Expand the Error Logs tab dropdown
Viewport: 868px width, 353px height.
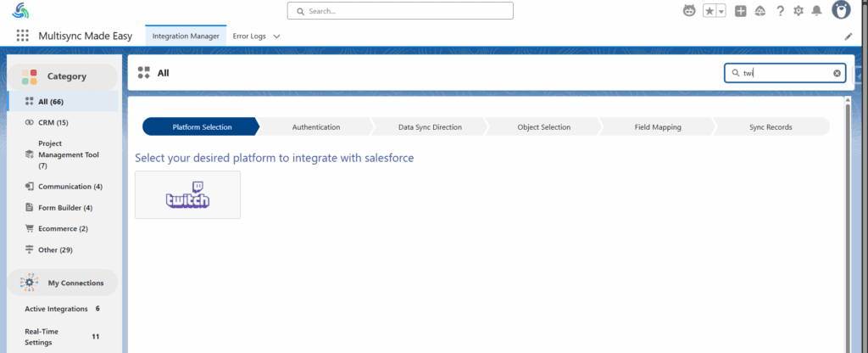277,36
